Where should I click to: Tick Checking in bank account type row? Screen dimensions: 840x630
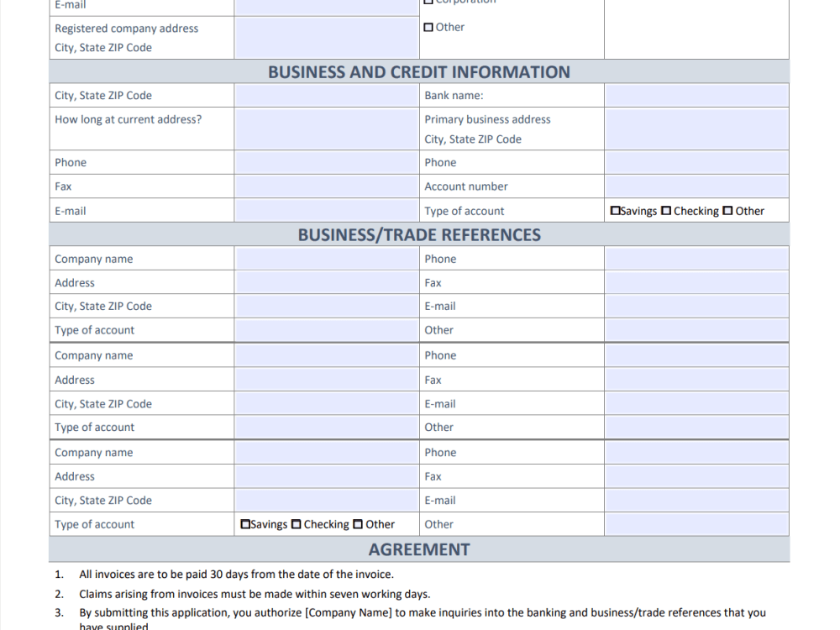[666, 211]
